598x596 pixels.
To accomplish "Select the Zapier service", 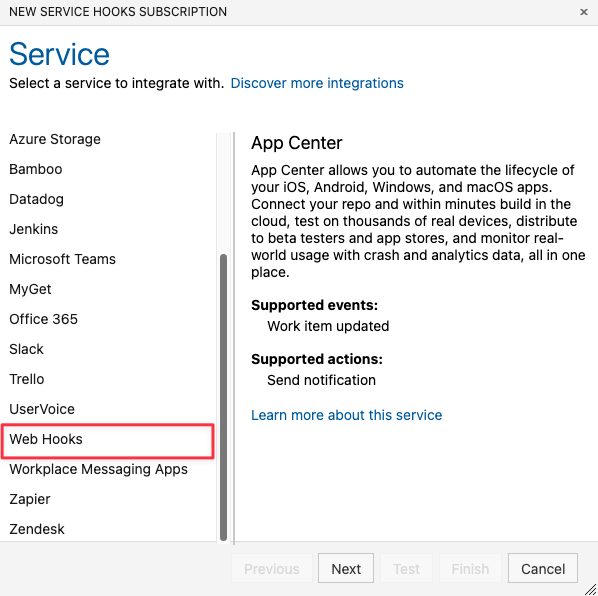I will (x=108, y=499).
